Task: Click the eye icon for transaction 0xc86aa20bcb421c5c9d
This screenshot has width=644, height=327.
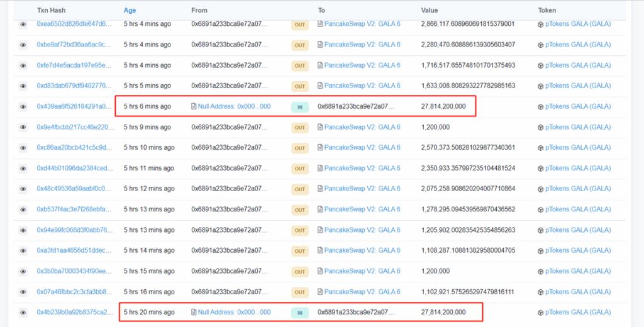Action: tap(23, 148)
